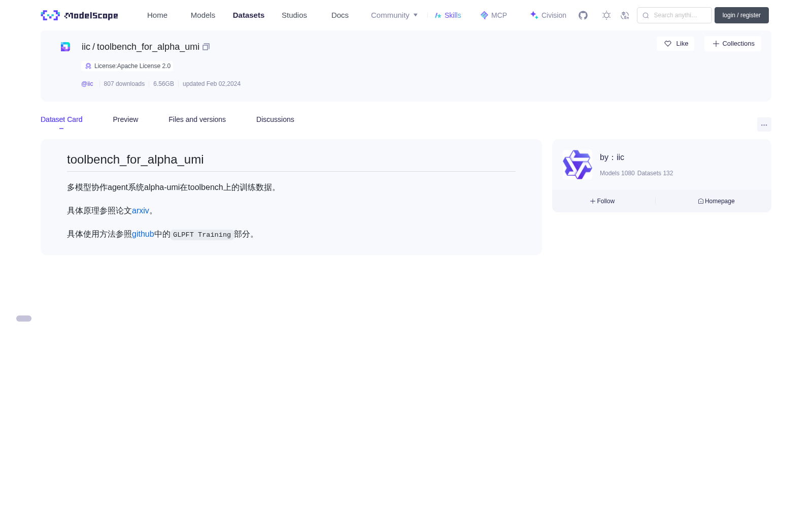The width and height of the screenshot is (812, 508).
Task: Click the license badge icon
Action: click(x=88, y=66)
